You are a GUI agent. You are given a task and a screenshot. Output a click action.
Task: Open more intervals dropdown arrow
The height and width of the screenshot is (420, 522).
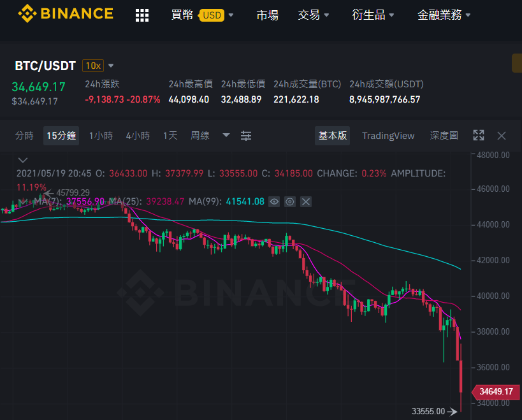226,135
